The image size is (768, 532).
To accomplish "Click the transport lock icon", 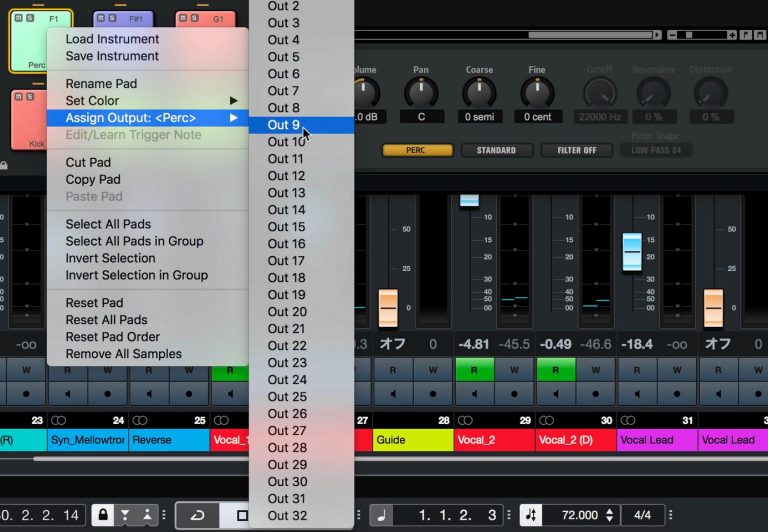I will (x=103, y=515).
